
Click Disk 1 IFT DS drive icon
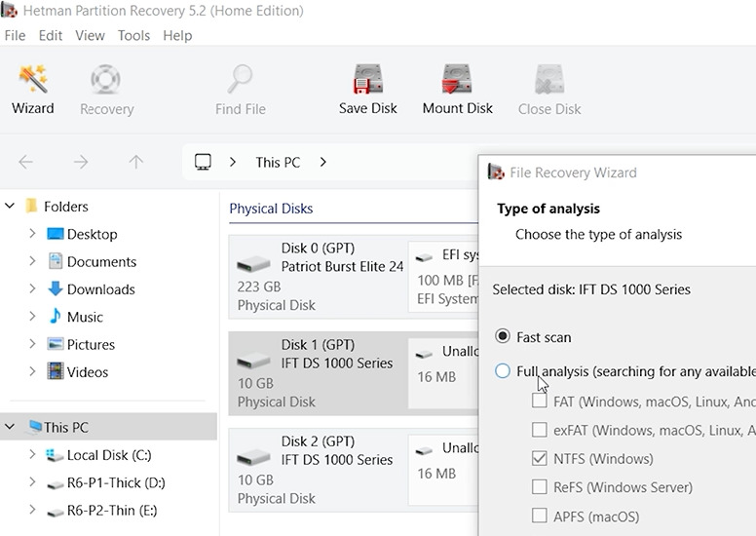(x=253, y=362)
